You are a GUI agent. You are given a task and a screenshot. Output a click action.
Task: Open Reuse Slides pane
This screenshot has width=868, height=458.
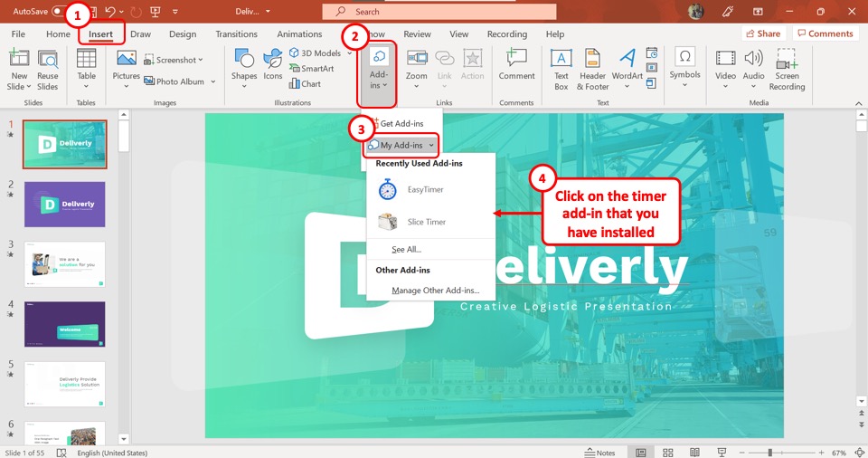click(48, 70)
